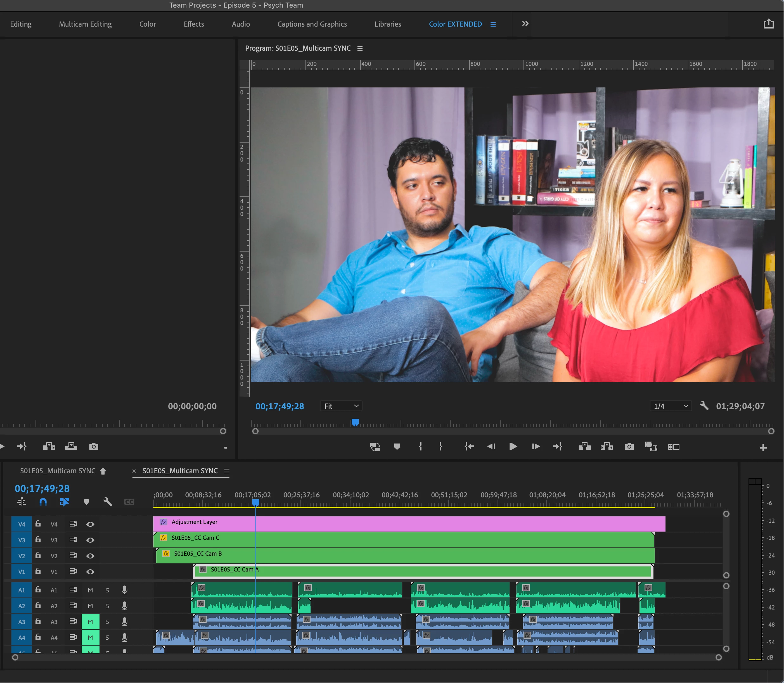Image resolution: width=784 pixels, height=683 pixels.
Task: Open timeline wrench display settings
Action: pos(107,502)
